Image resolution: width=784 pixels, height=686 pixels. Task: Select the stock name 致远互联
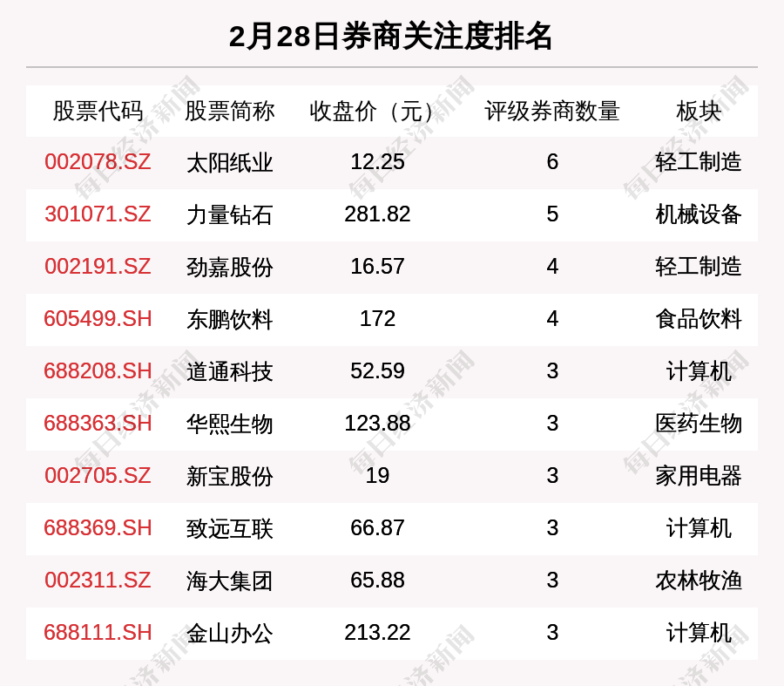[229, 529]
